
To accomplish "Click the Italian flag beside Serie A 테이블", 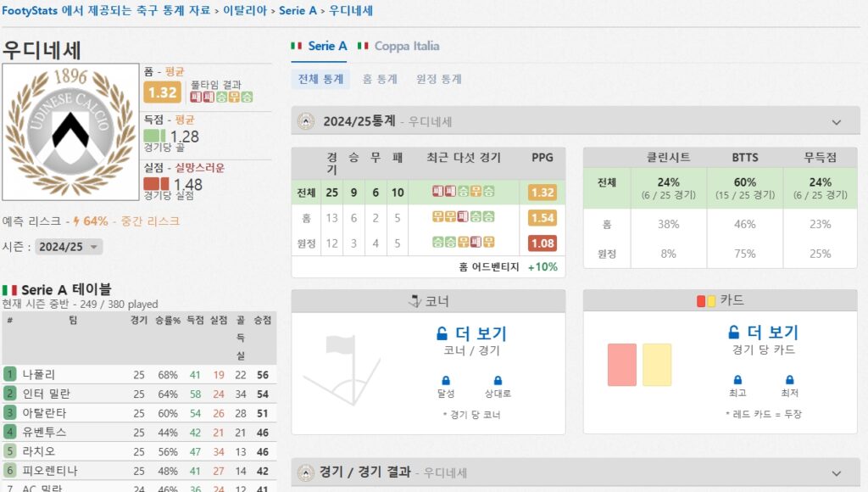I will click(9, 290).
